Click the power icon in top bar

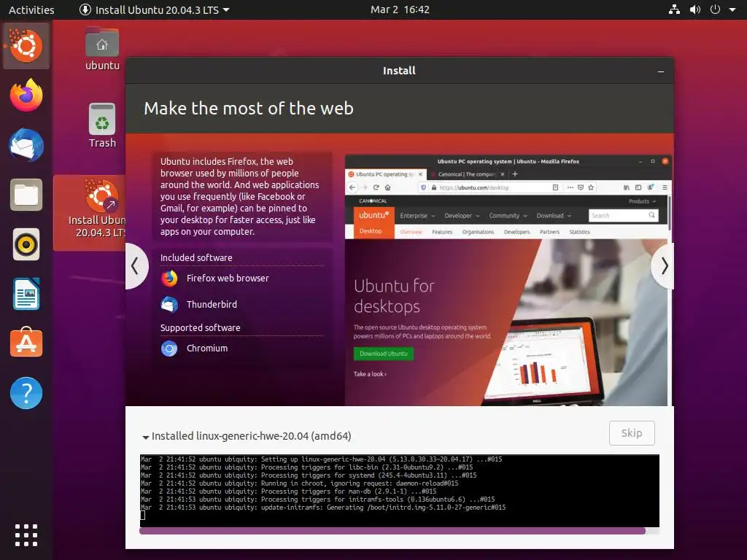tap(715, 9)
